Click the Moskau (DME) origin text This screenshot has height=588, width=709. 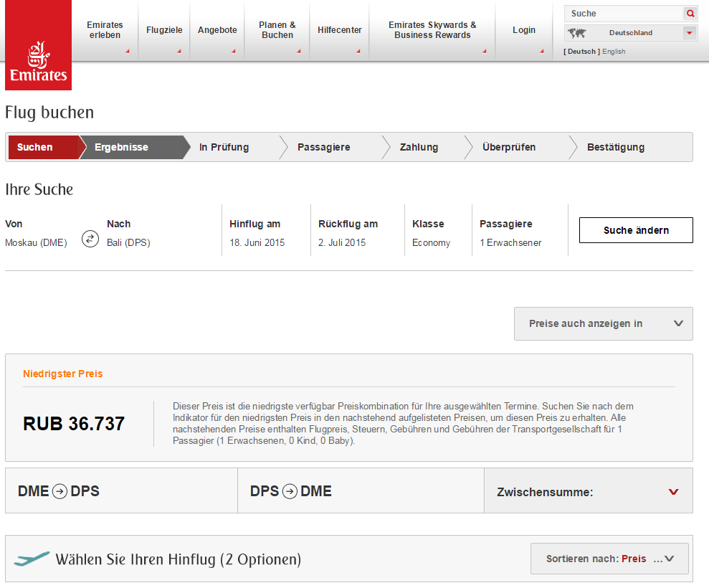(36, 242)
